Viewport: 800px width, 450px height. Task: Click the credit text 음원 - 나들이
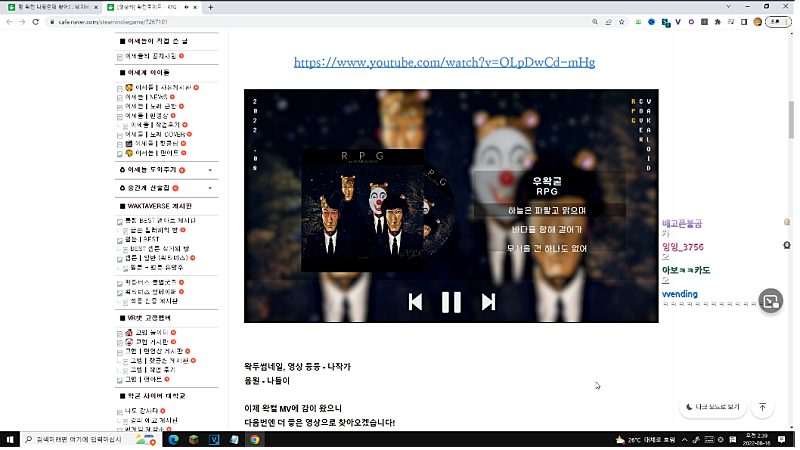click(x=267, y=381)
